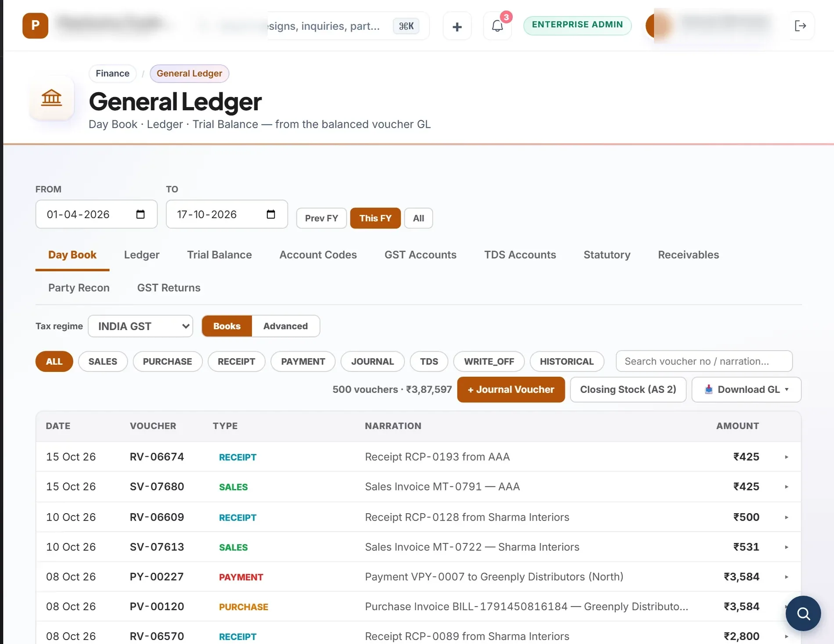Click the Finance breadcrumb link

112,73
